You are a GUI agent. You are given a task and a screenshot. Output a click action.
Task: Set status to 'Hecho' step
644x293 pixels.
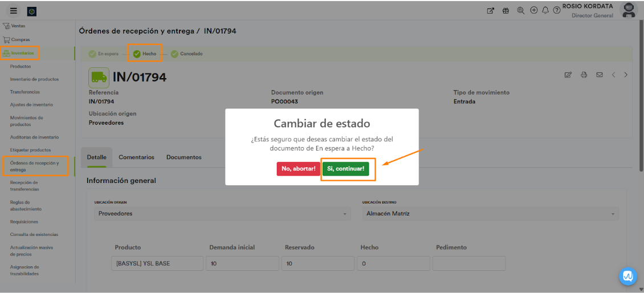[145, 54]
